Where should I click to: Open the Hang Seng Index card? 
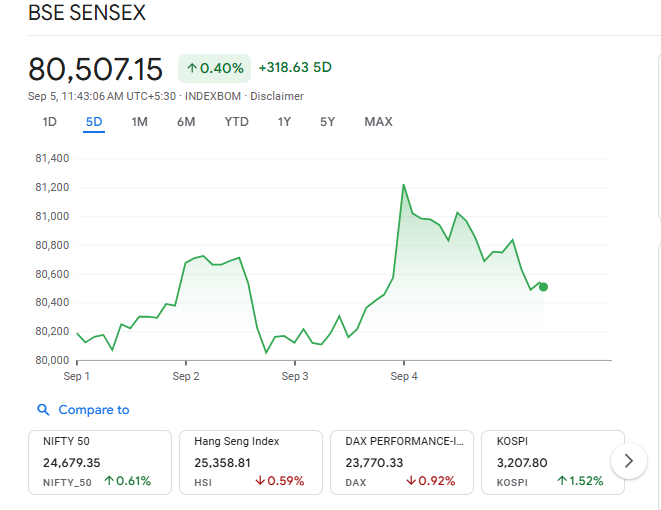250,461
